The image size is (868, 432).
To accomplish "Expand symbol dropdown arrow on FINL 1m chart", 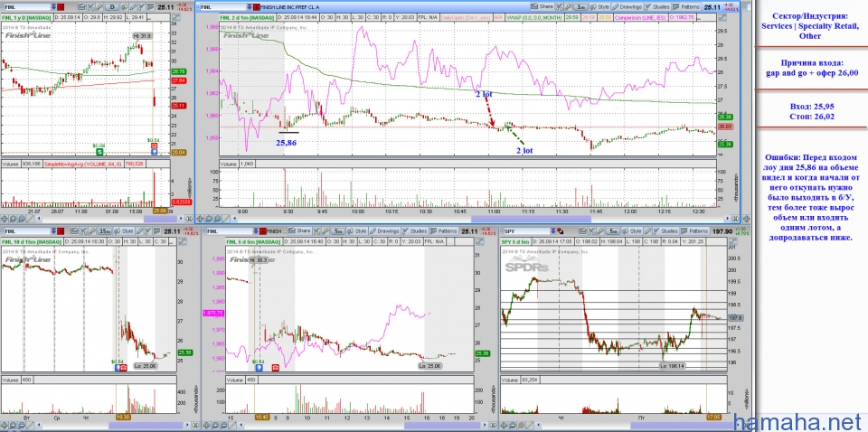I will tap(250, 6).
